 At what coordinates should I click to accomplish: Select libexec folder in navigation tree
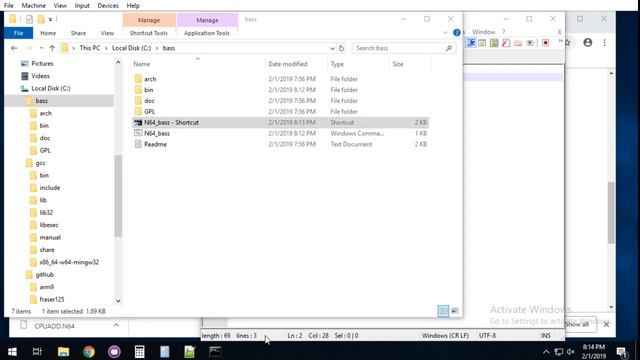click(49, 225)
